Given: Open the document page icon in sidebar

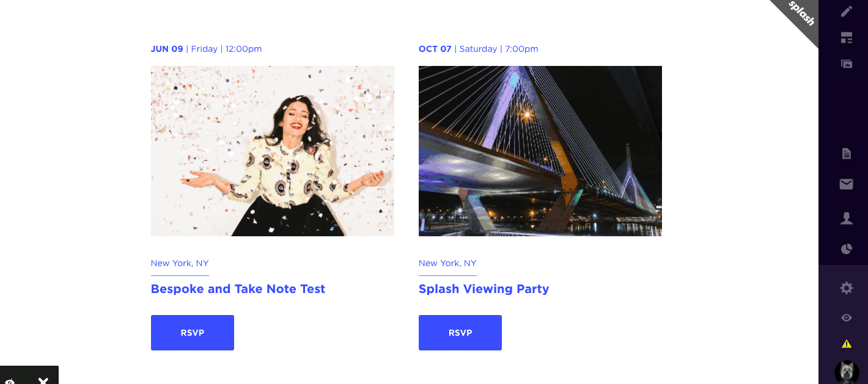Looking at the screenshot, I should point(846,154).
